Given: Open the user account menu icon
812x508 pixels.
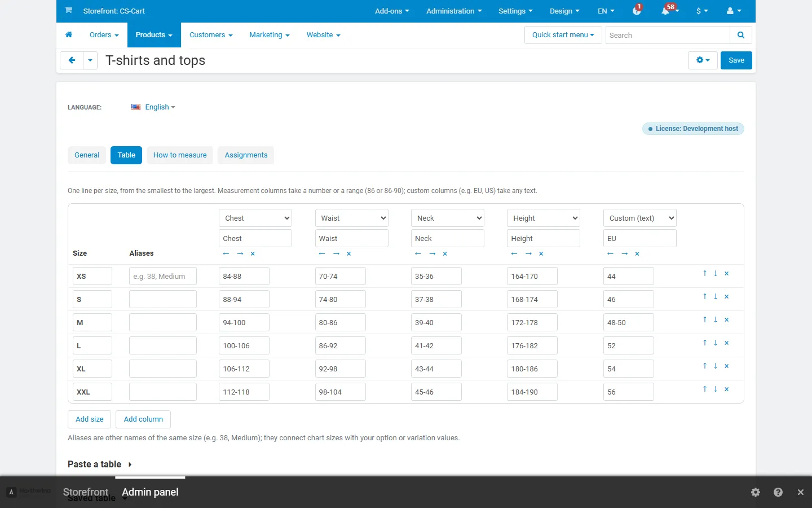Looking at the screenshot, I should pos(734,11).
